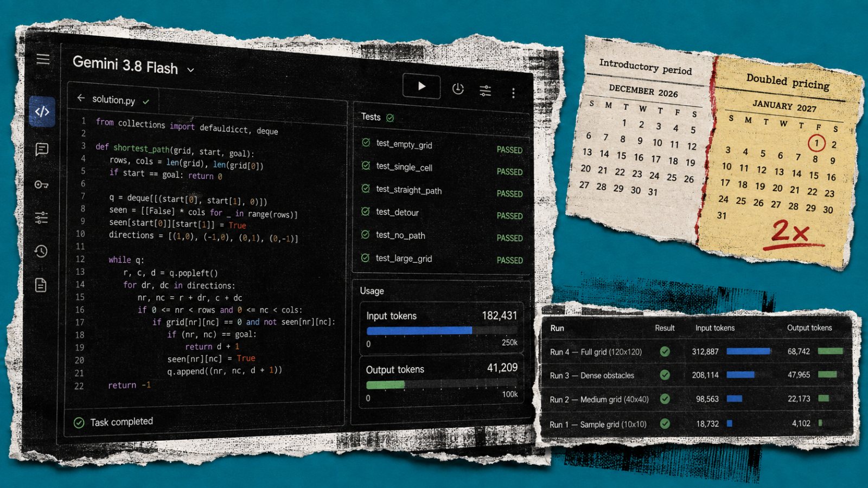Click the Tests panel heading

tap(371, 117)
